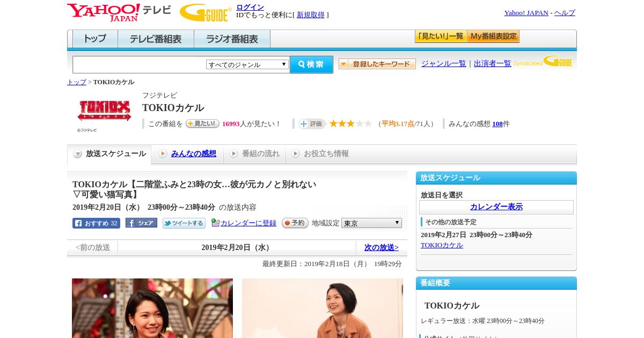Viewport: 644px width, 338px height.
Task: Open the Yahoo! Japan TV logo
Action: point(119,12)
